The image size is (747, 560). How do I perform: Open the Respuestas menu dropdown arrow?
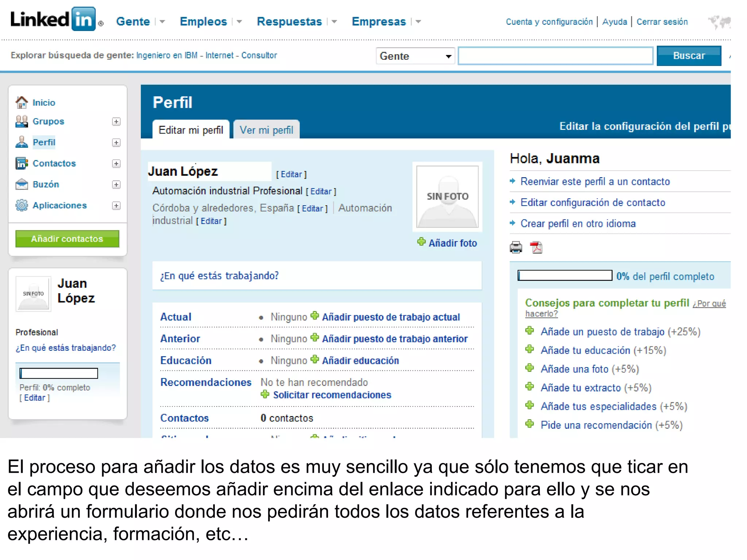[x=334, y=22]
